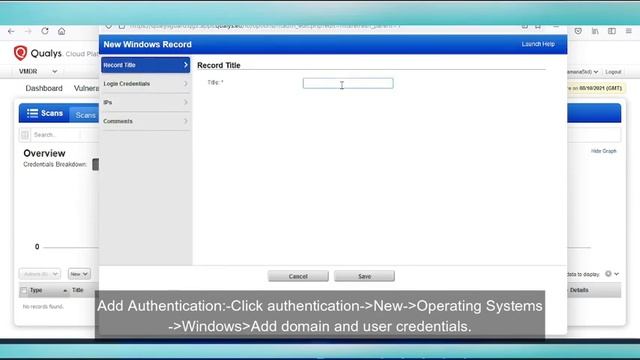Open the table settings gear icon
This screenshot has width=640, height=360.
click(x=608, y=274)
